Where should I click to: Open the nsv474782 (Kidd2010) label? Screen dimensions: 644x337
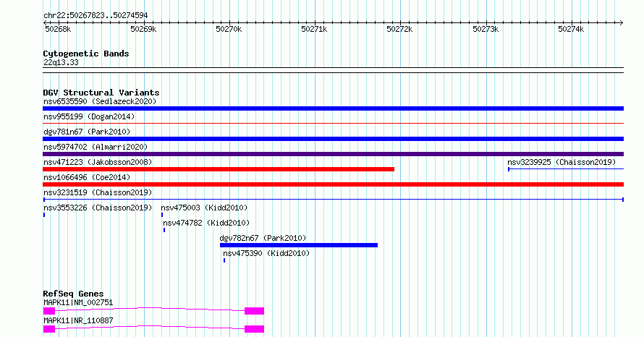(206, 223)
